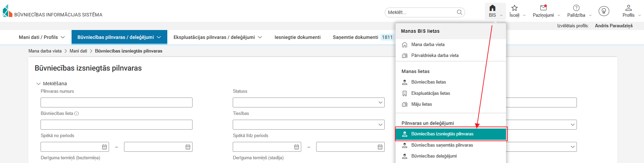Click Mani dati breadcrumb link
The width and height of the screenshot is (644, 163).
(78, 51)
